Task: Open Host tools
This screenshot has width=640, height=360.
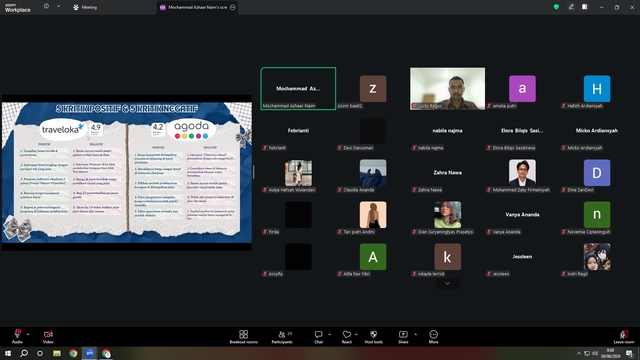Action: 373,337
